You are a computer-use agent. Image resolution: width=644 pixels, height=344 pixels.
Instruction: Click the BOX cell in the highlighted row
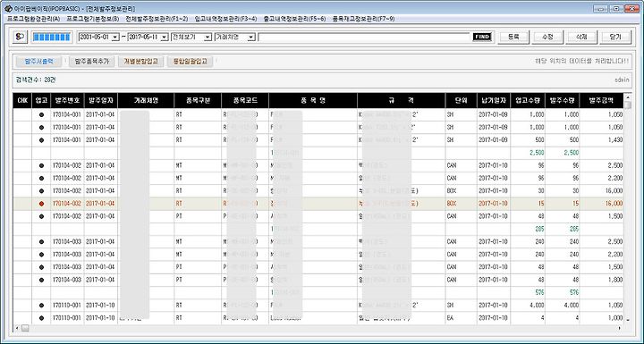point(461,204)
